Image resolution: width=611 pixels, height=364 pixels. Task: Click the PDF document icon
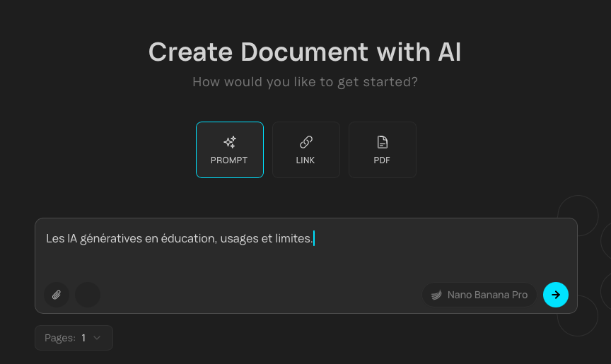(382, 142)
